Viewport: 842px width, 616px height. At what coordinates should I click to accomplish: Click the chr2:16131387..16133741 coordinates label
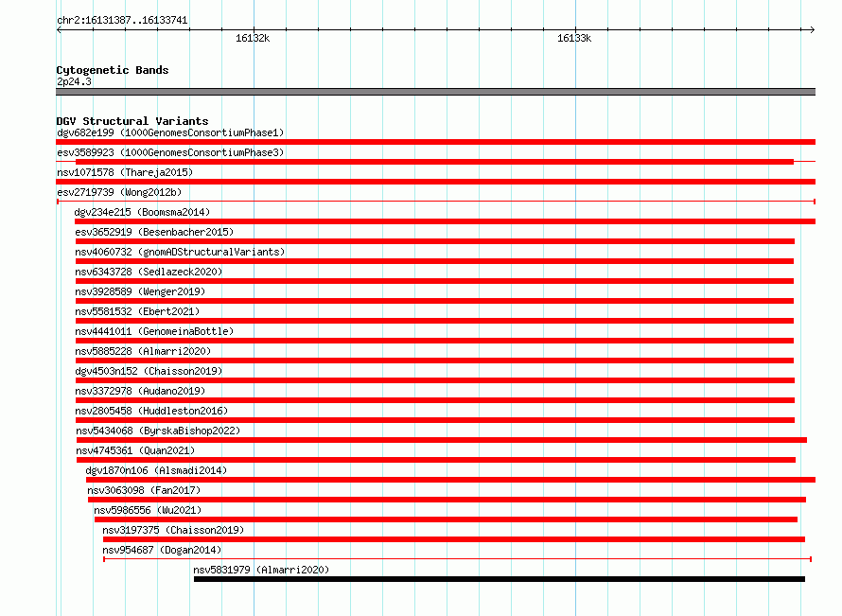click(x=122, y=20)
